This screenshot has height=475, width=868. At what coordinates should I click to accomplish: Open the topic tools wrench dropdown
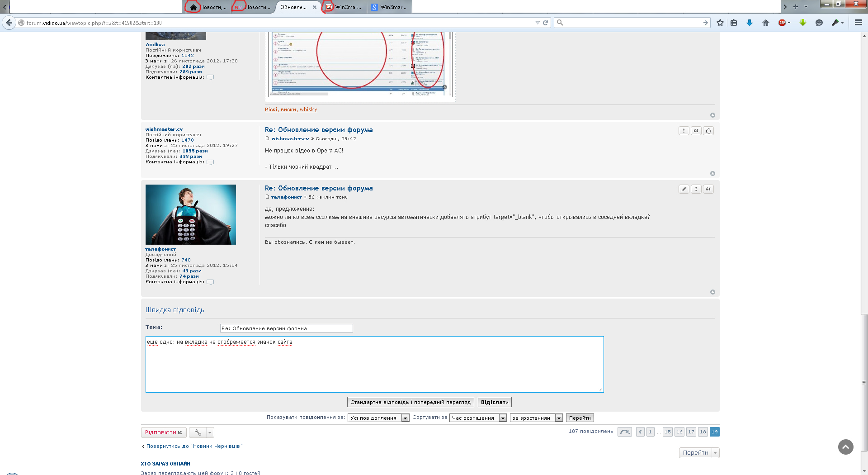[x=201, y=432]
